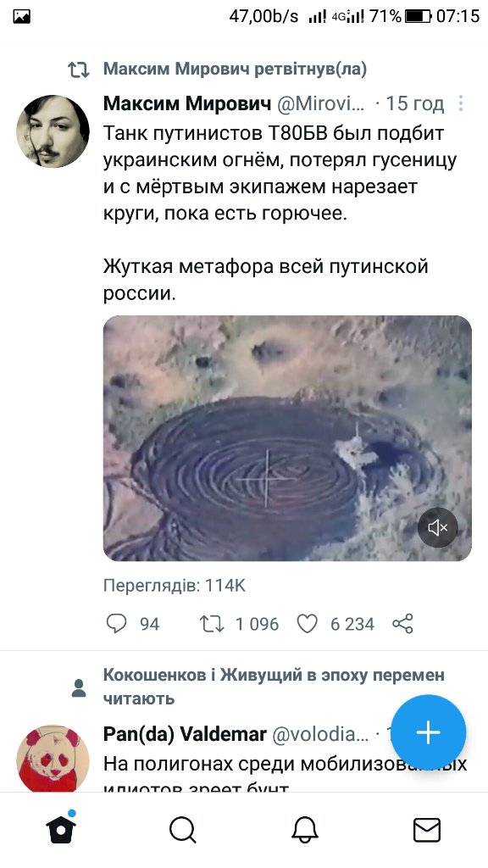488x868 pixels.
Task: Open the "Кокошенков і Живущий" follow context
Action: point(274,687)
